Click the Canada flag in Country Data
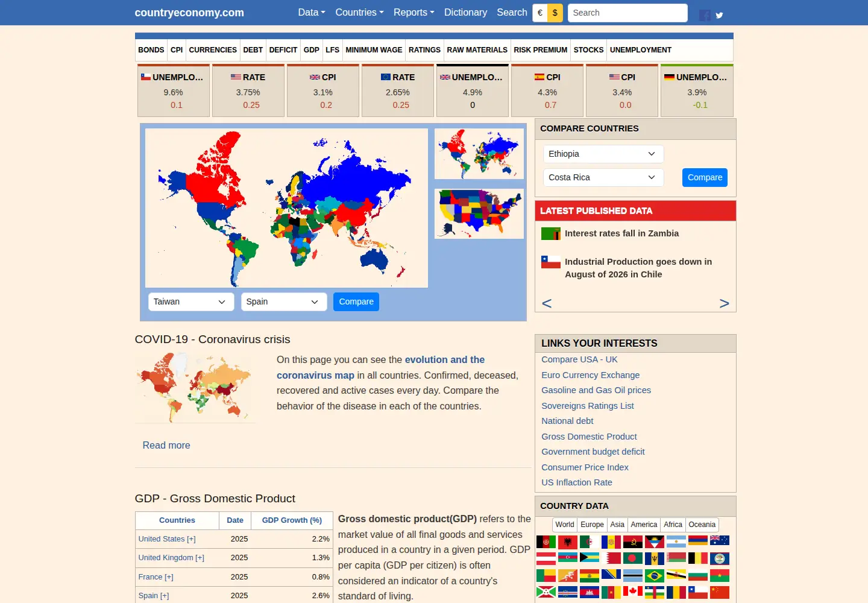 pyautogui.click(x=633, y=592)
